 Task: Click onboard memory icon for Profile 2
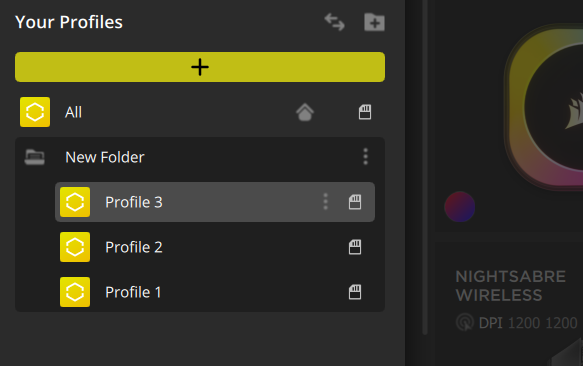click(x=355, y=247)
